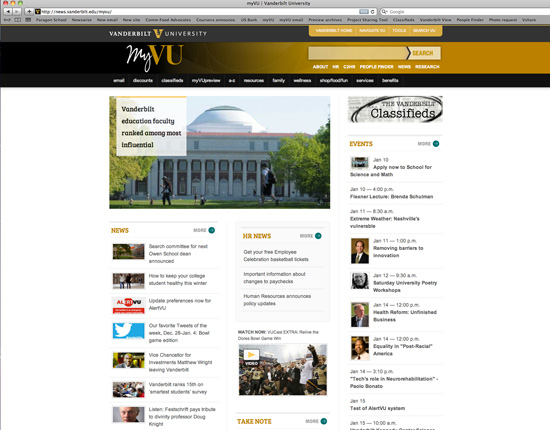Open the Search VU tab
Screen dimensions: 550x430
coord(424,31)
